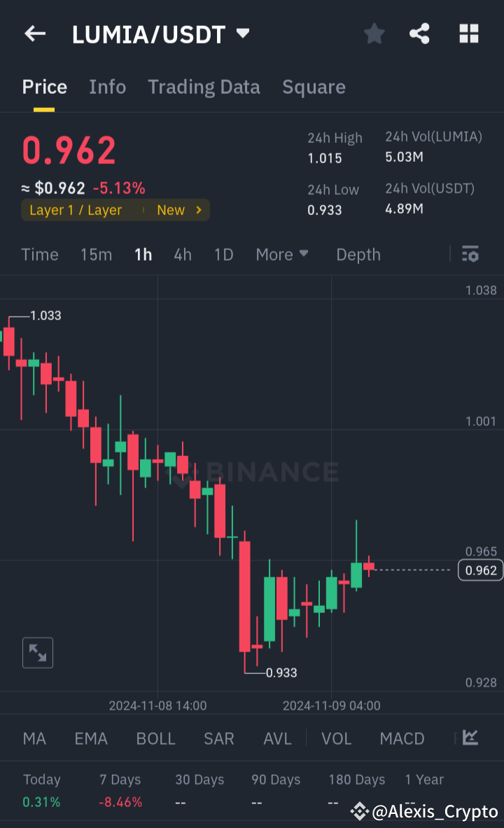The width and height of the screenshot is (504, 828).
Task: Open the share options icon
Action: coord(419,34)
